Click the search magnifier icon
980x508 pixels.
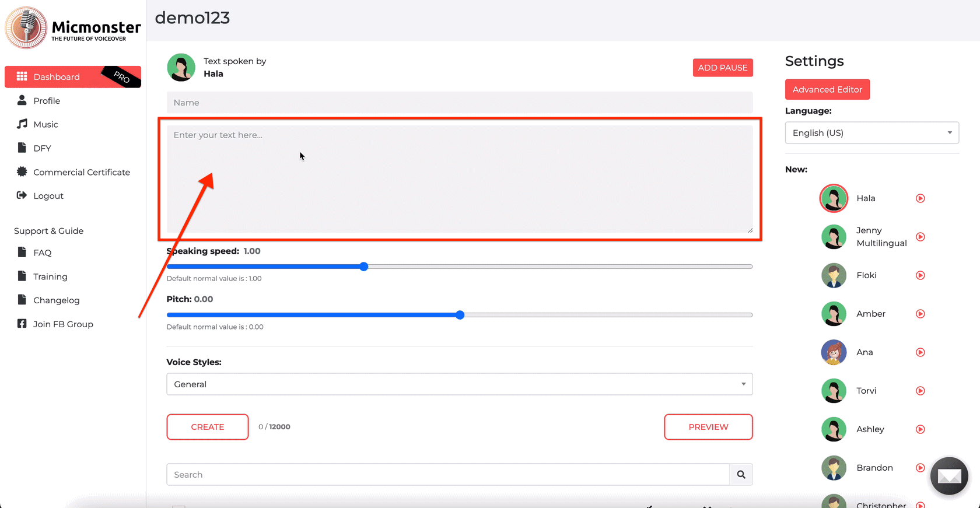pos(741,475)
